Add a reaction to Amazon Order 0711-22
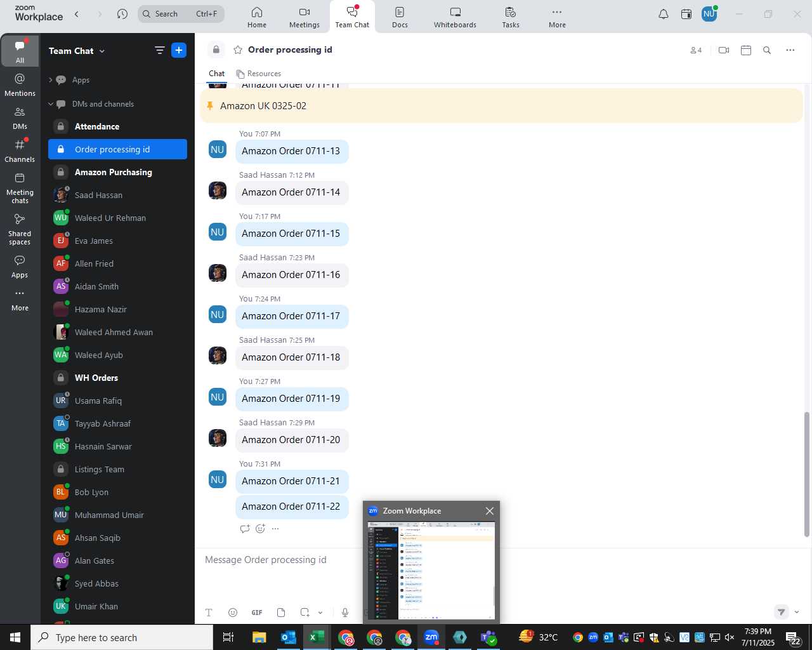 coord(260,529)
